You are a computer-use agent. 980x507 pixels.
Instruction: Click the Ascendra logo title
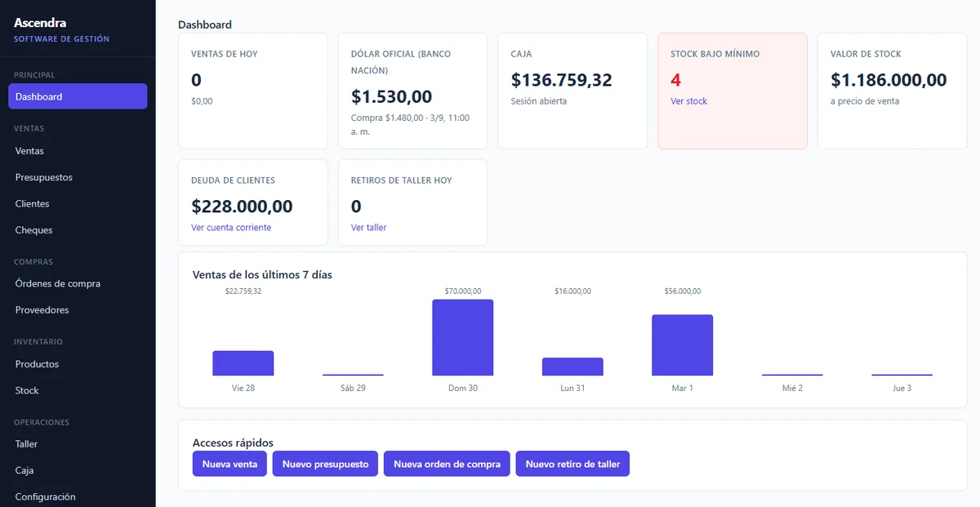coord(40,23)
